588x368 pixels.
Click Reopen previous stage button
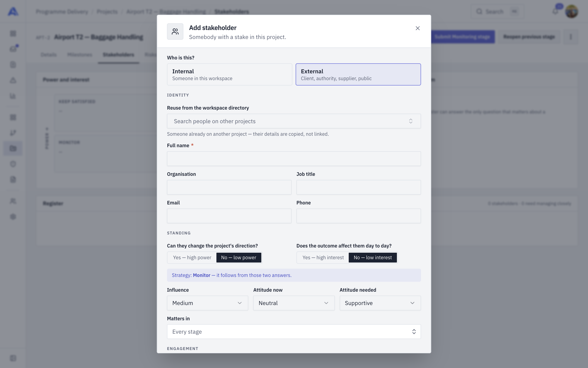[529, 37]
